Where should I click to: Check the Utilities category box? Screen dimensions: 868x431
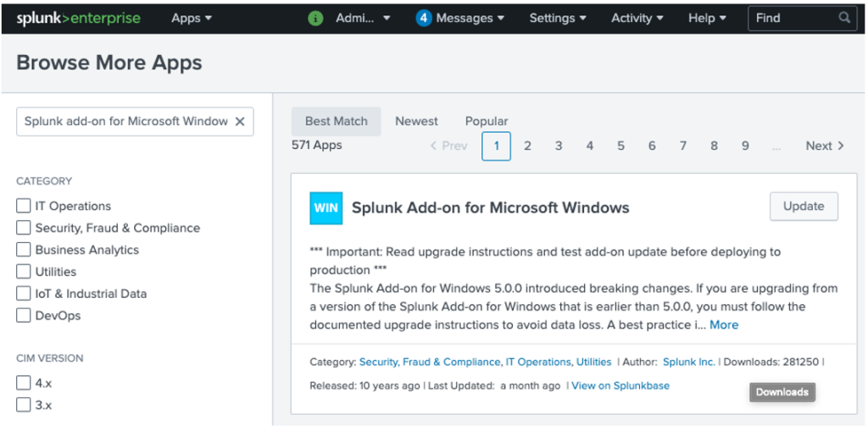tap(23, 272)
